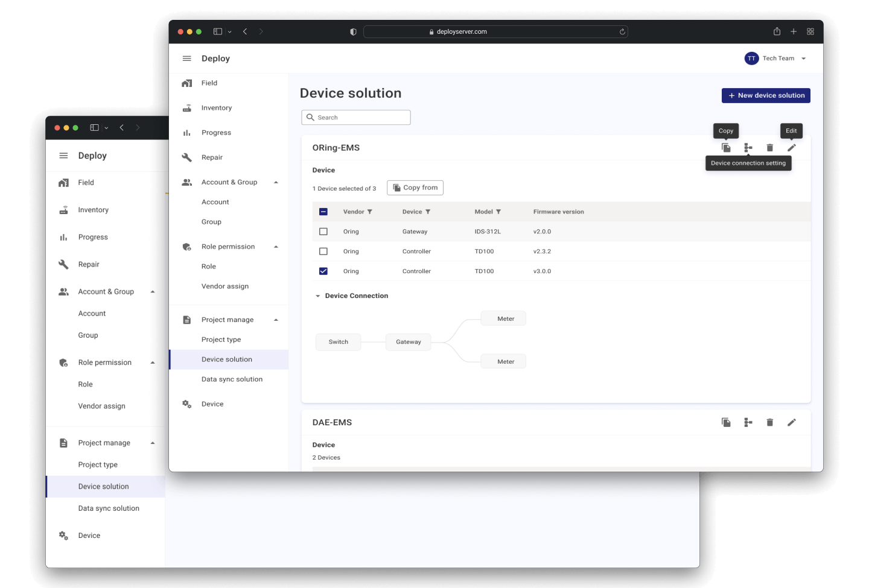
Task: Go back in back browser window
Action: [121, 127]
